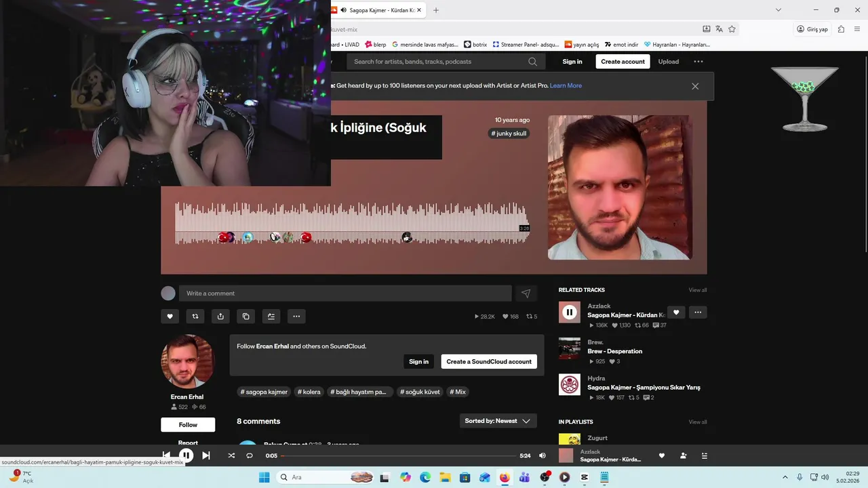Screen dimensions: 868x488
Task: Click the Write a comment field
Action: [345, 293]
